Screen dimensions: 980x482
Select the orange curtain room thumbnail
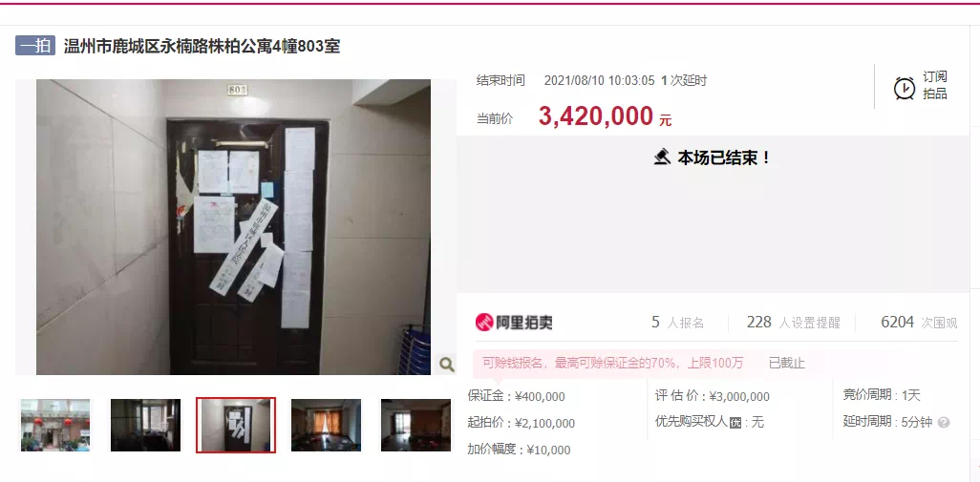click(x=327, y=425)
